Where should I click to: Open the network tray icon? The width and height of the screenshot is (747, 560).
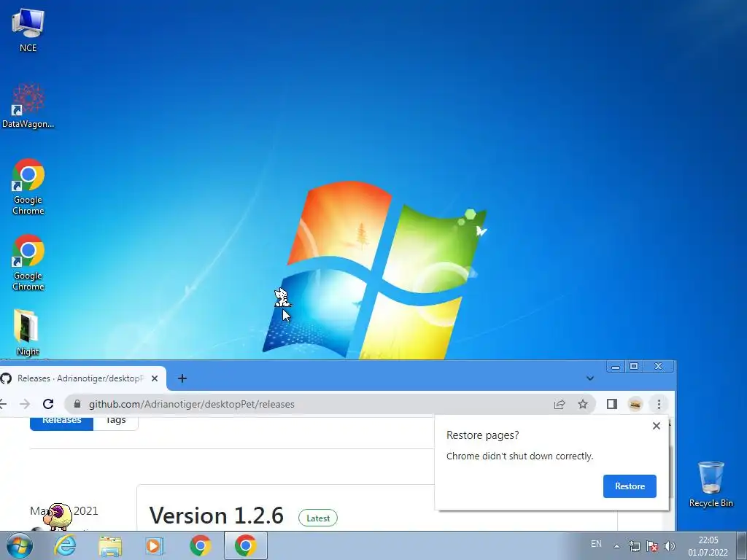click(x=634, y=546)
